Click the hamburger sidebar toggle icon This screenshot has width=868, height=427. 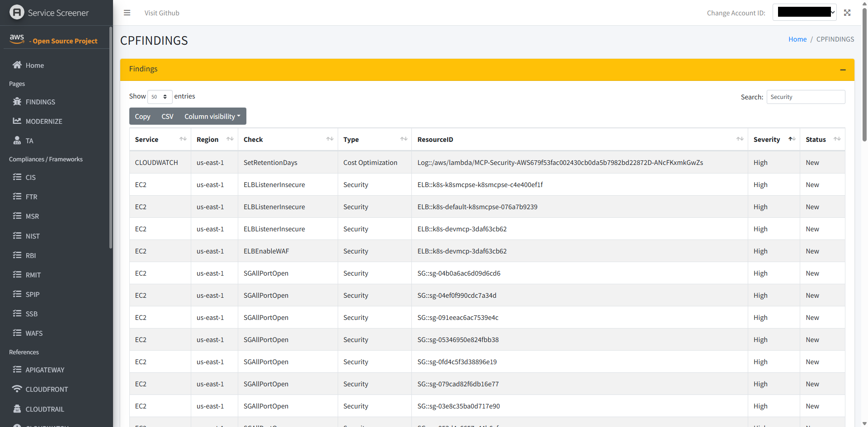(127, 13)
